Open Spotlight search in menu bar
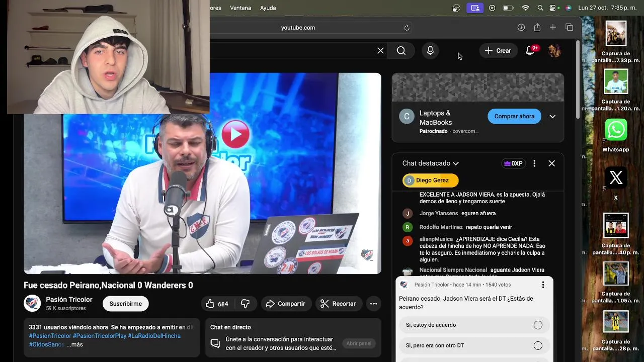The image size is (644, 362). coord(540,8)
